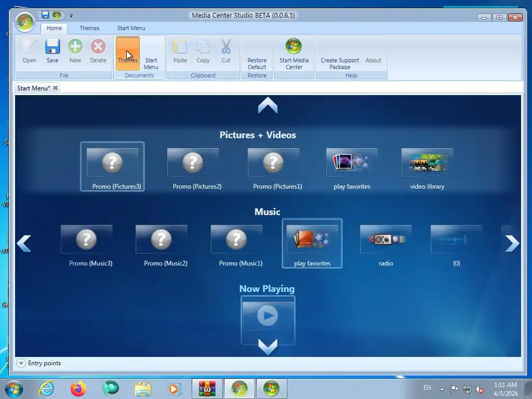The width and height of the screenshot is (532, 399).
Task: Click the Music strip title
Action: point(268,212)
